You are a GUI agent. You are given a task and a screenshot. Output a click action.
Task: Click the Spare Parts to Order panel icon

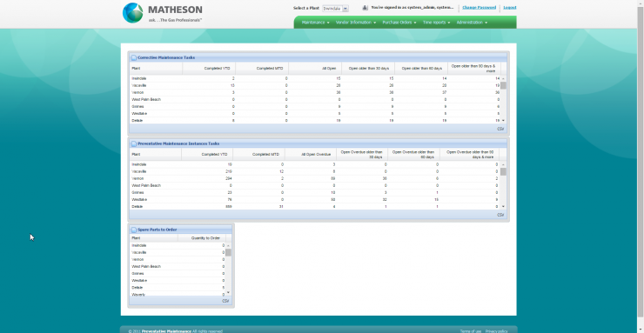coord(134,230)
